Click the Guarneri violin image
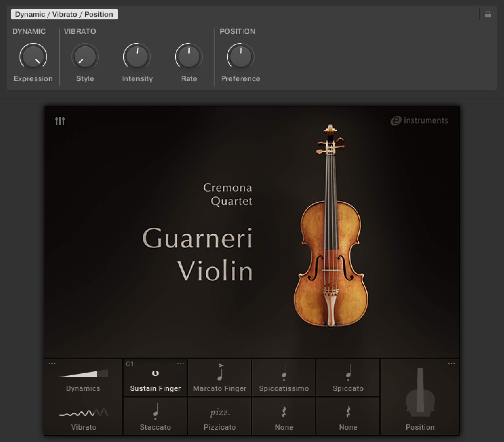Screen dimensions: 504x442 coord(331,226)
